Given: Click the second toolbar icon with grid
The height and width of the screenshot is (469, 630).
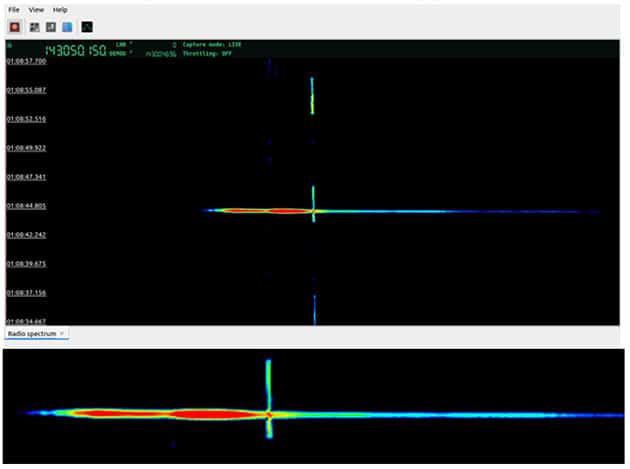Looking at the screenshot, I should point(34,27).
